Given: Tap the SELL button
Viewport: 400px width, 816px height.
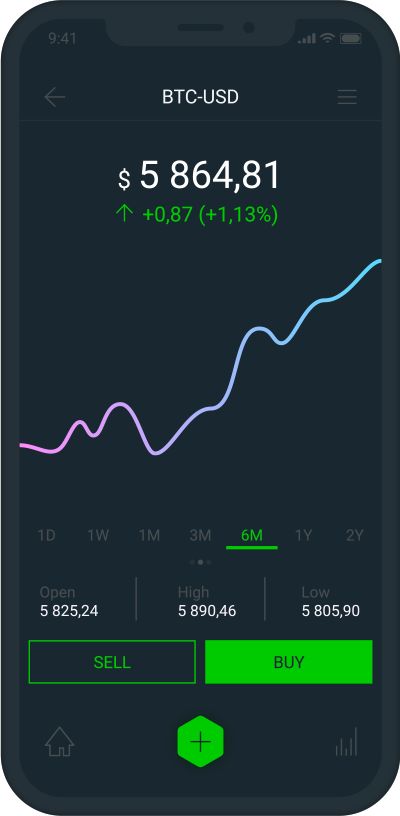Looking at the screenshot, I should pos(112,662).
